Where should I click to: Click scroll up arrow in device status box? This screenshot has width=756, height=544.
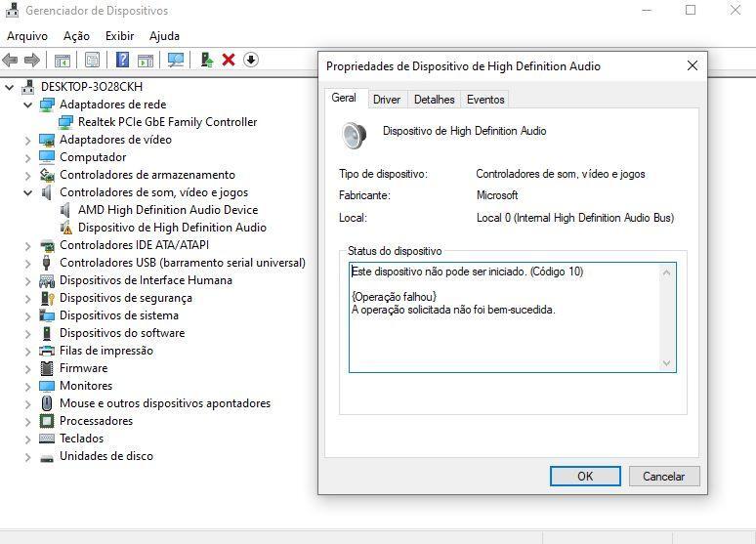(666, 272)
